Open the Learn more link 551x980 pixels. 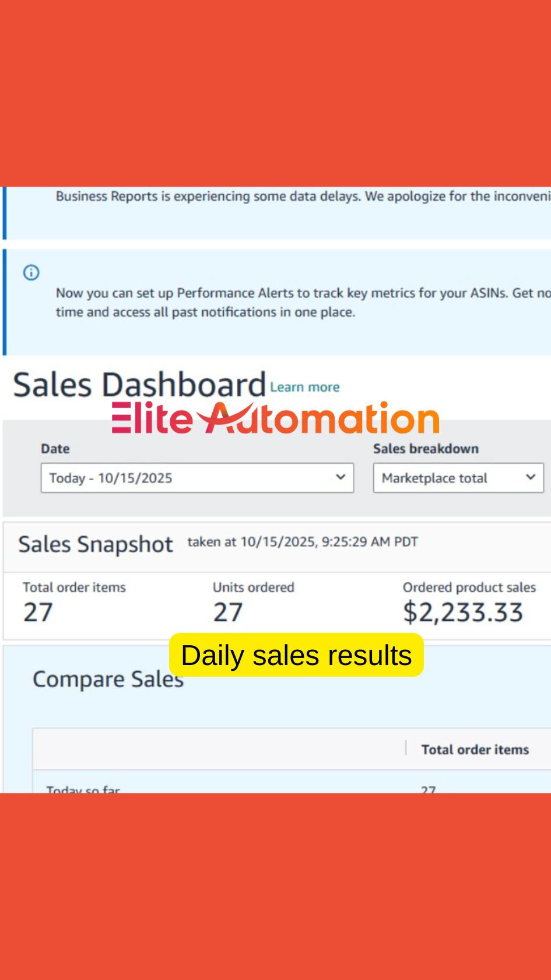(304, 387)
